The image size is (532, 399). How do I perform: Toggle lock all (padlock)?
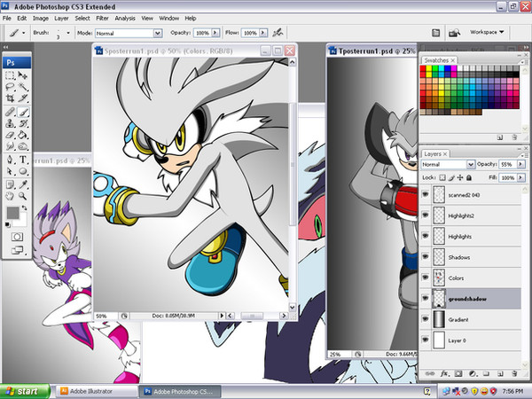point(469,177)
